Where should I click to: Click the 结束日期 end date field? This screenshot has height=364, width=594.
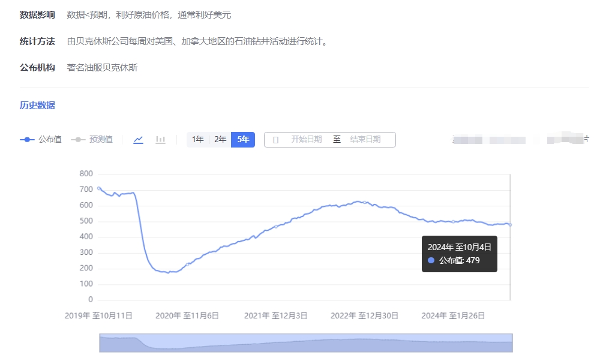[x=365, y=140]
